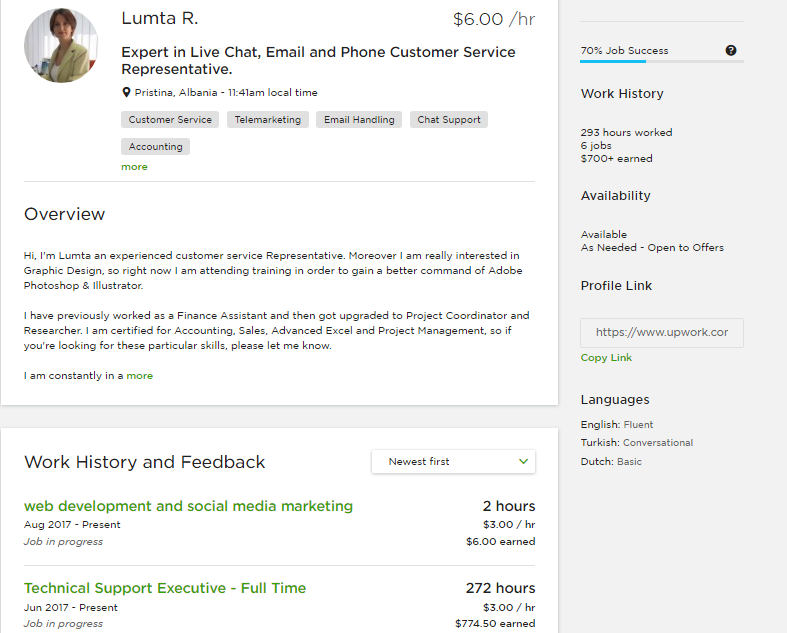Screen dimensions: 787x633
Task: Click the Customer Service skill tag
Action: click(x=170, y=119)
